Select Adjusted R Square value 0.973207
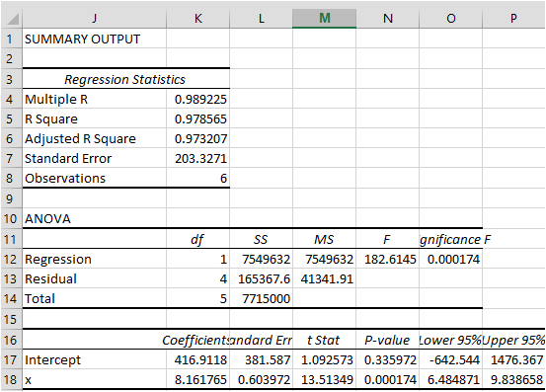This screenshot has width=546, height=392. coord(197,138)
